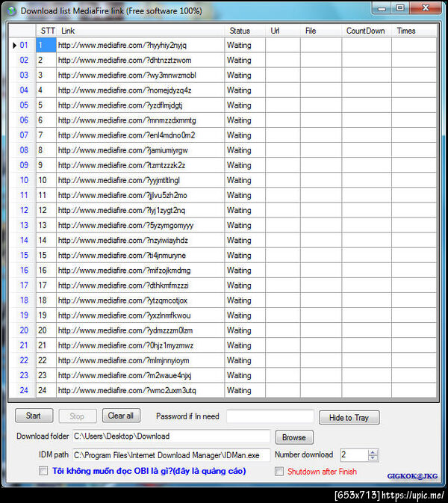Click the highlighted STT cell 1

[46, 46]
